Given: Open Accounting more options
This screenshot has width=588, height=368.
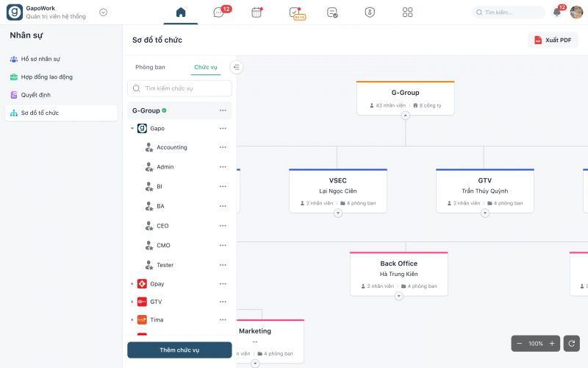Looking at the screenshot, I should coord(223,147).
